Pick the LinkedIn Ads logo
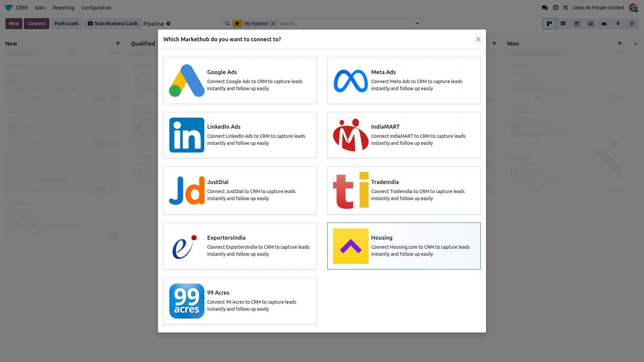The height and width of the screenshot is (362, 644). click(186, 135)
